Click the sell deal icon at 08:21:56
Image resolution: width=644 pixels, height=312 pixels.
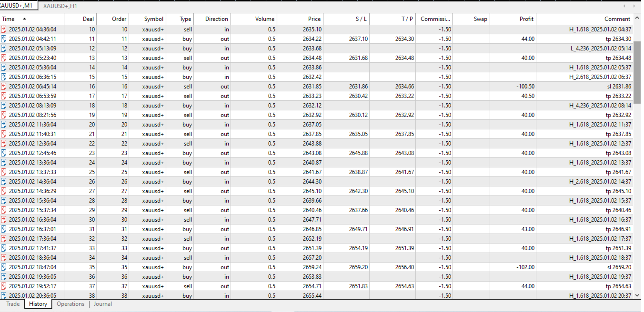point(4,115)
